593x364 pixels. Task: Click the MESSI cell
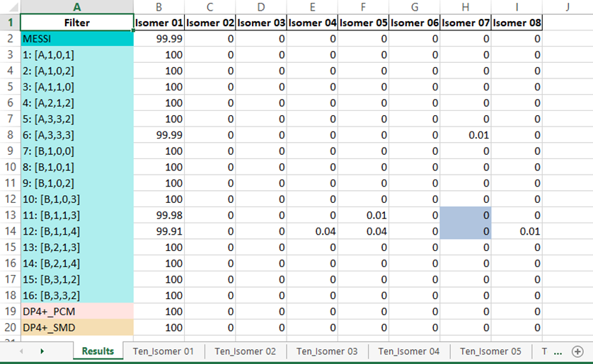(x=76, y=38)
